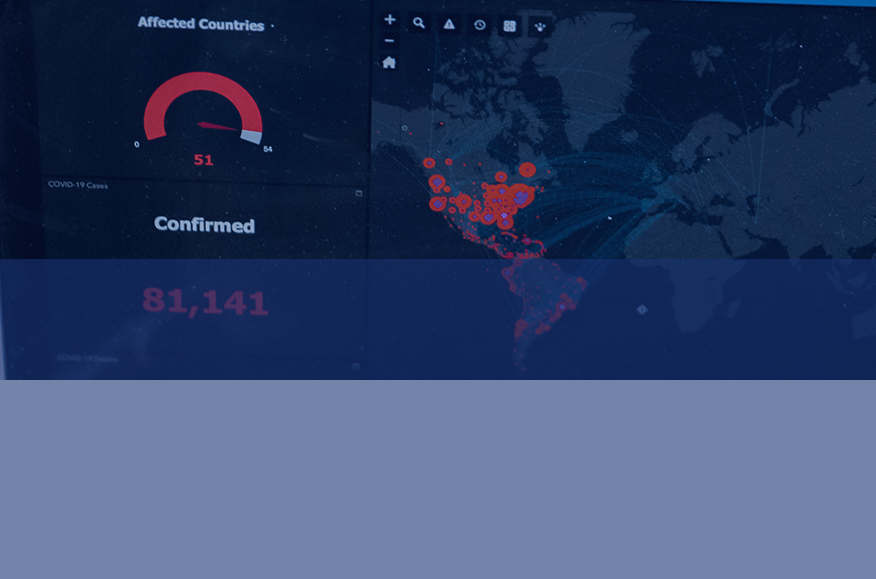Viewport: 876px width, 579px height.
Task: Open the basemap gallery grid icon
Action: click(x=510, y=26)
